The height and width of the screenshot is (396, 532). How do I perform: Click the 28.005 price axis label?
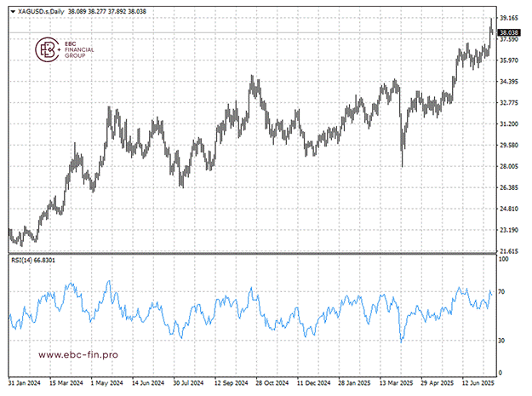point(509,166)
